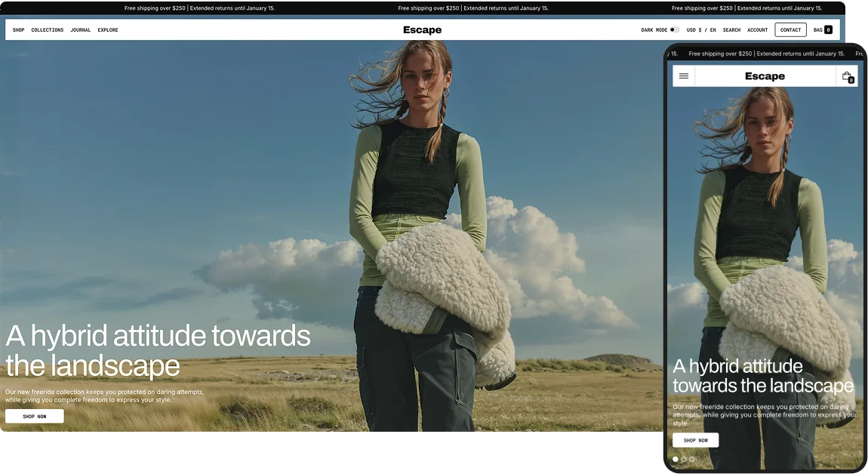Click the shopping bag icon in mobile preview
Viewport: 868px width, 474px height.
coord(847,76)
